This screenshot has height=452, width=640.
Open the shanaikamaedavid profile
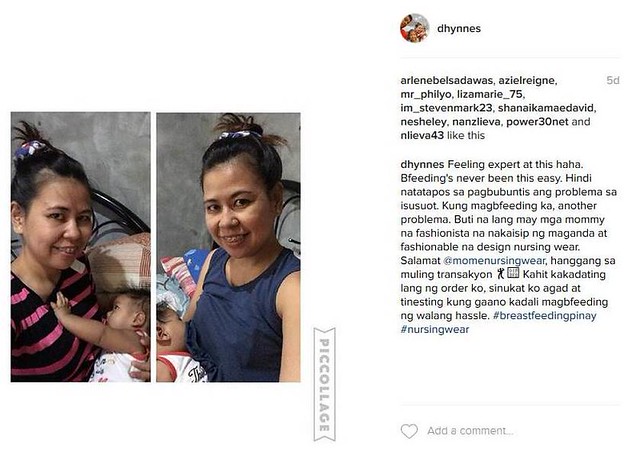(x=546, y=108)
